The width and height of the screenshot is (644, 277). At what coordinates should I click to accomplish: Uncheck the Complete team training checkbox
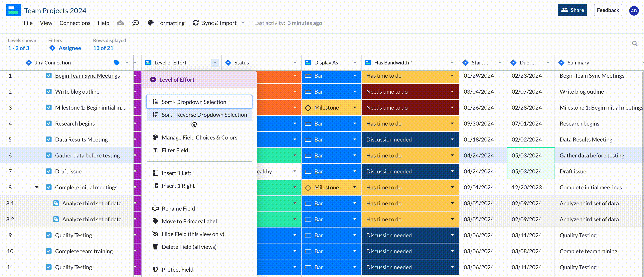coord(49,251)
